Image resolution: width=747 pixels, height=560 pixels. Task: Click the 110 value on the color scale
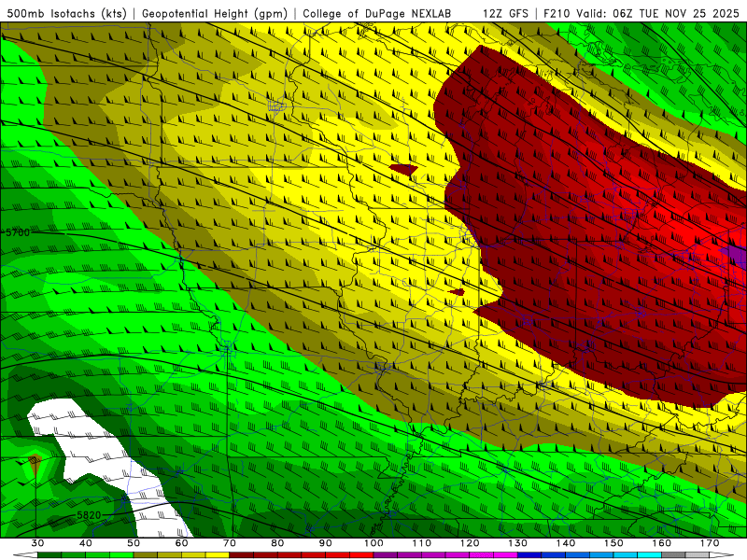422,543
